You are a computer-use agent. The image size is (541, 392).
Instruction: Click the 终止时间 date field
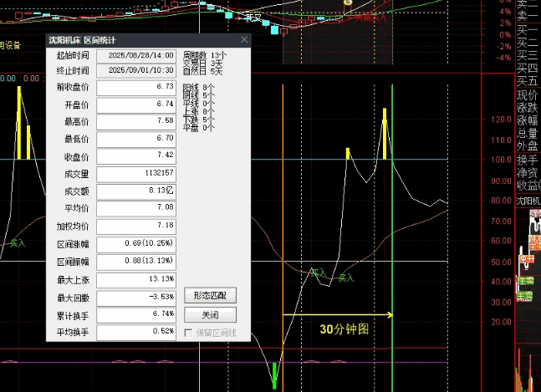tap(136, 69)
